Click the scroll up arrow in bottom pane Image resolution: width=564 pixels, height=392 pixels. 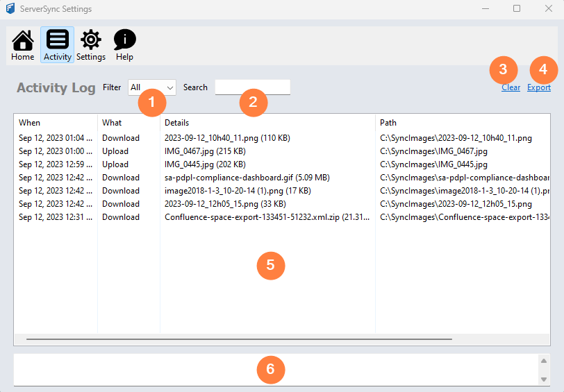pos(544,361)
